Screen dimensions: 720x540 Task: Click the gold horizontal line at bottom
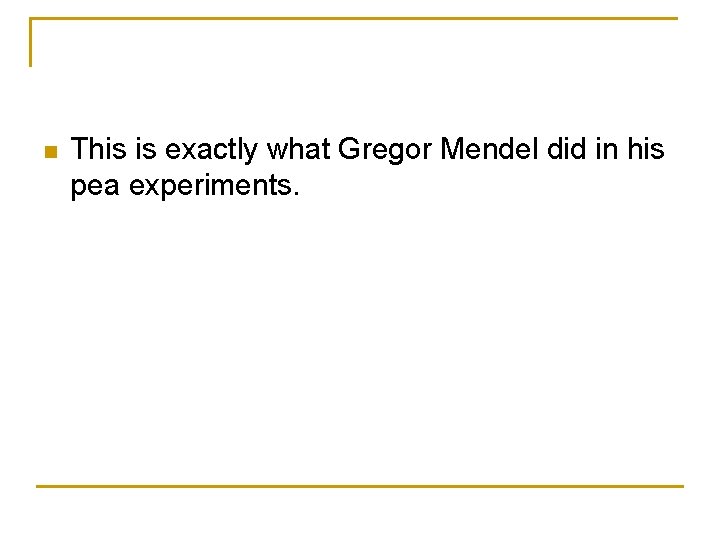[360, 486]
